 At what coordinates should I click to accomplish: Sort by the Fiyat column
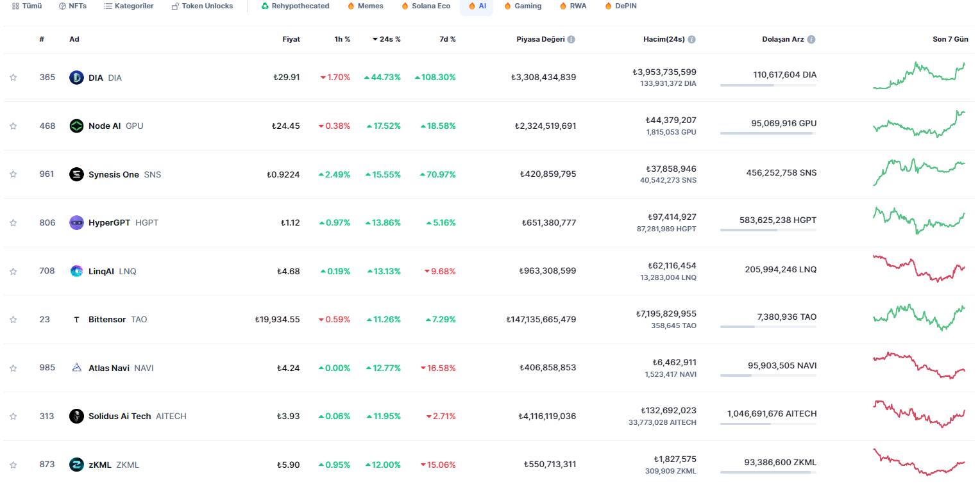[x=291, y=39]
